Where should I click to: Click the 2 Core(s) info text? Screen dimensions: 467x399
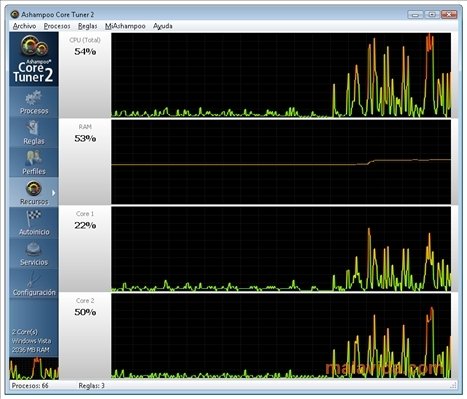coord(25,332)
